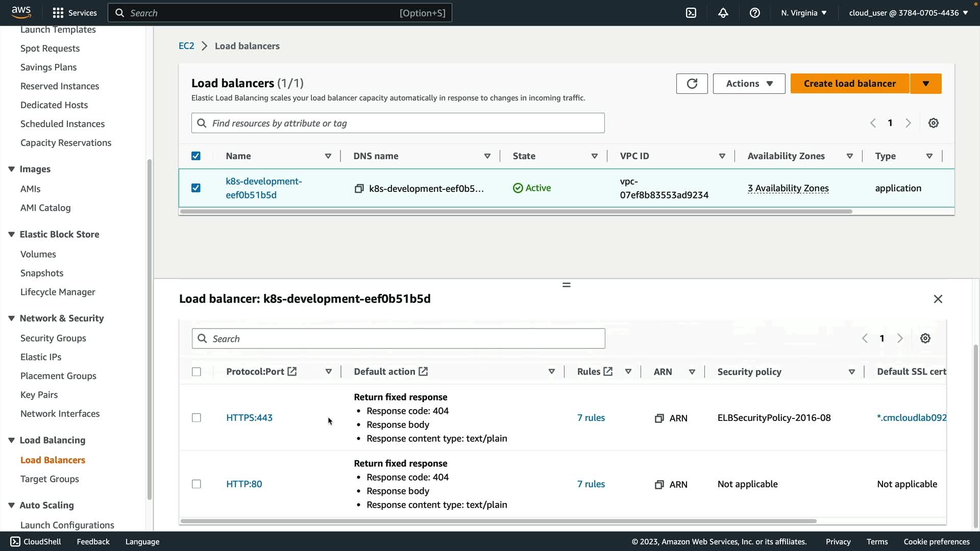This screenshot has width=980, height=551.
Task: Open the help question mark menu
Action: pos(754,13)
